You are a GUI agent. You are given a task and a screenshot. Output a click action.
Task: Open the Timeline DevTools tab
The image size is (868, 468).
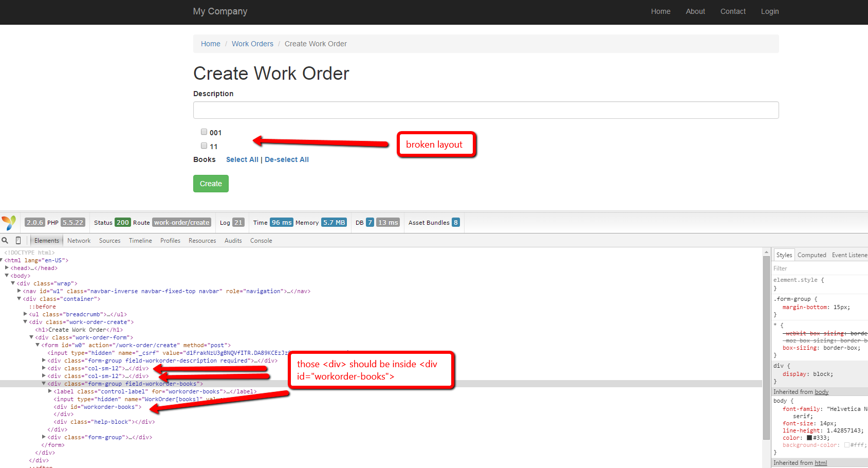140,241
